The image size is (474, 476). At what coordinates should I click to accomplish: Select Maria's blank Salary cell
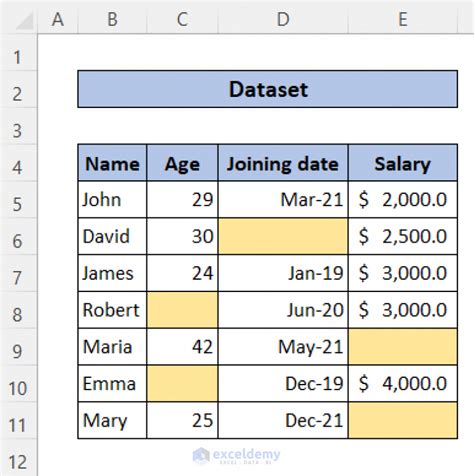tap(403, 347)
